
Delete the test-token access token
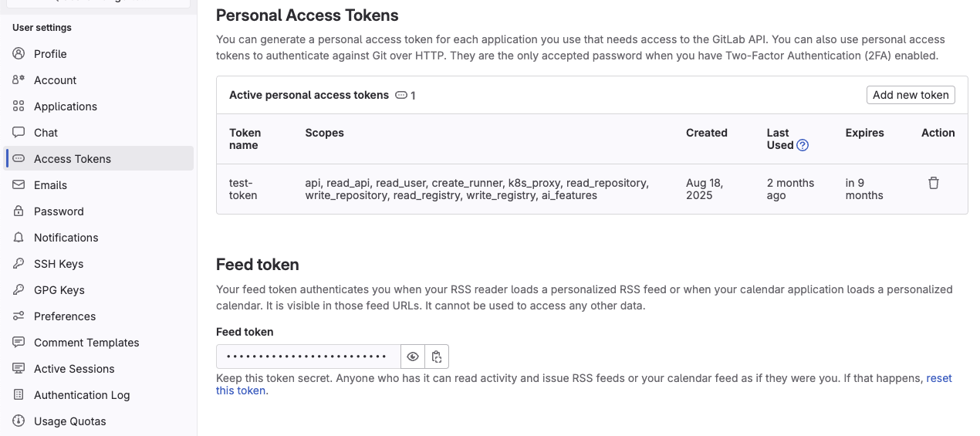coord(934,183)
